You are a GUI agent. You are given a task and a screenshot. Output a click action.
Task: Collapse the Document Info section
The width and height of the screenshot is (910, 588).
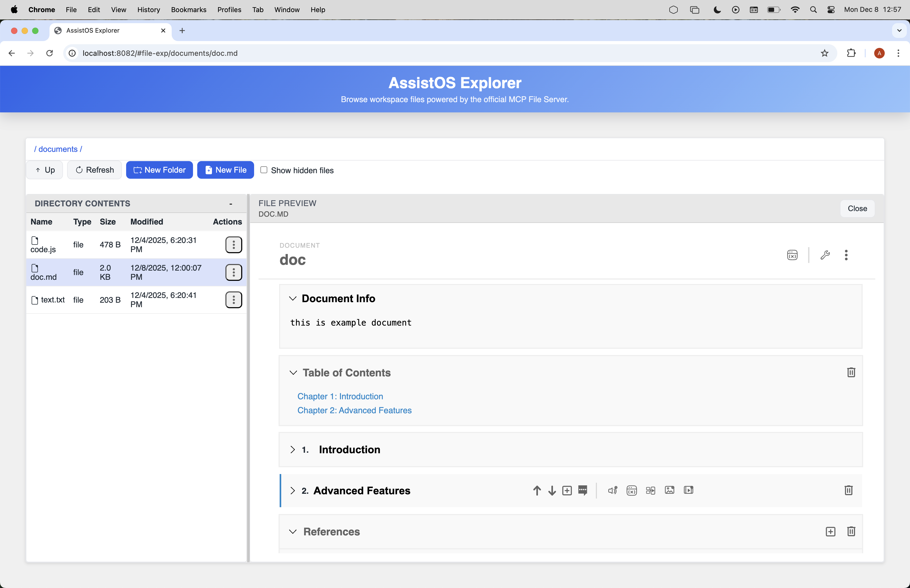coord(293,298)
